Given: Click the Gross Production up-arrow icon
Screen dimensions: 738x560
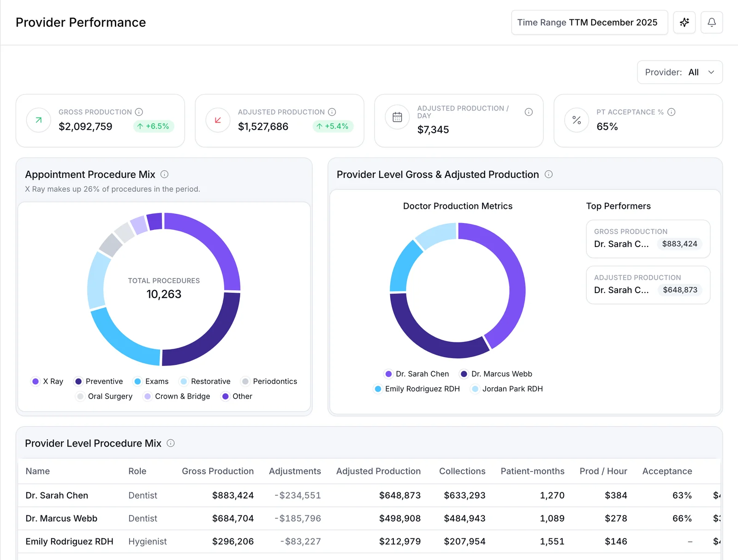Looking at the screenshot, I should point(39,120).
